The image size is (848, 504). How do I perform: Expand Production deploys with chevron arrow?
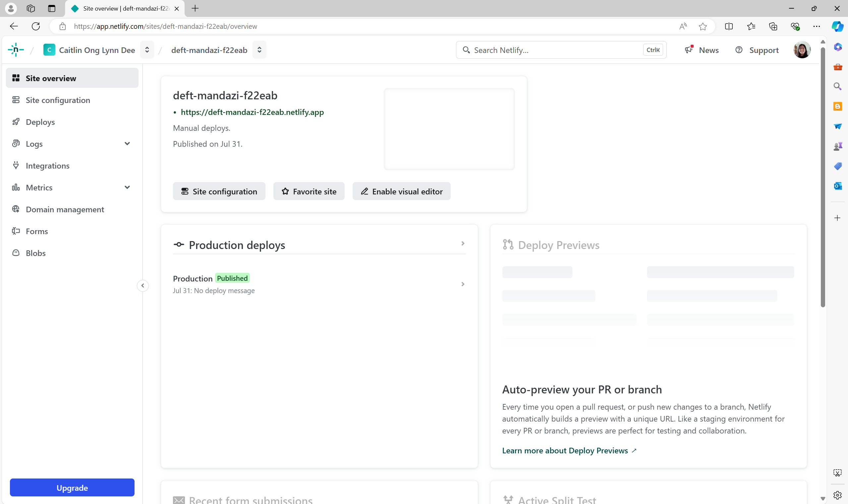coord(463,243)
